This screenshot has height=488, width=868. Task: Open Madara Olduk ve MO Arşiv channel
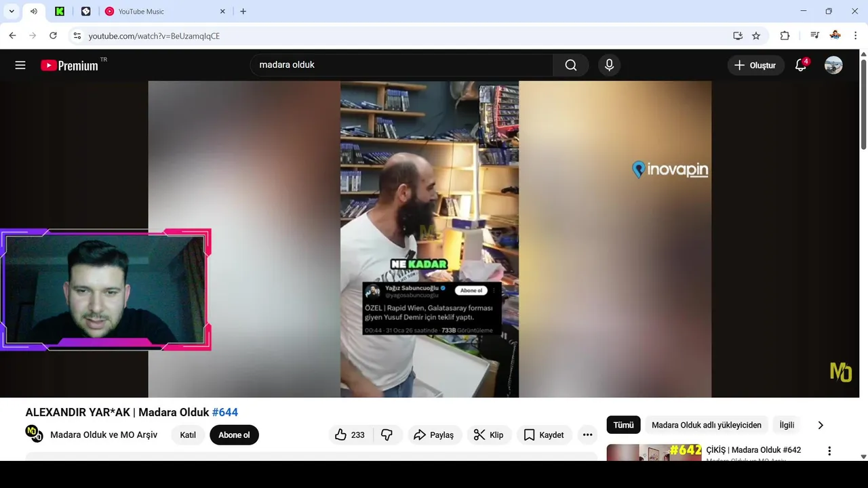pyautogui.click(x=104, y=435)
